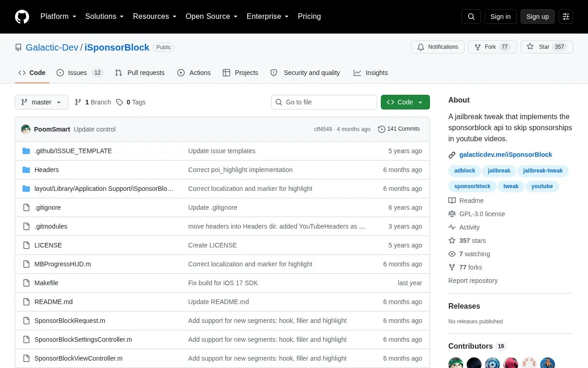Open PoomSmart's avatar in commit bar
This screenshot has width=588, height=368.
(26, 129)
